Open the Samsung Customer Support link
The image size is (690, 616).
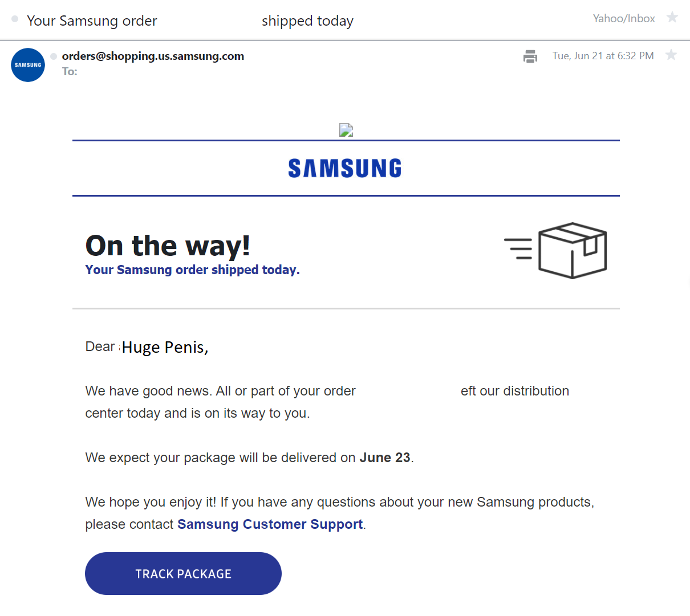pos(270,524)
